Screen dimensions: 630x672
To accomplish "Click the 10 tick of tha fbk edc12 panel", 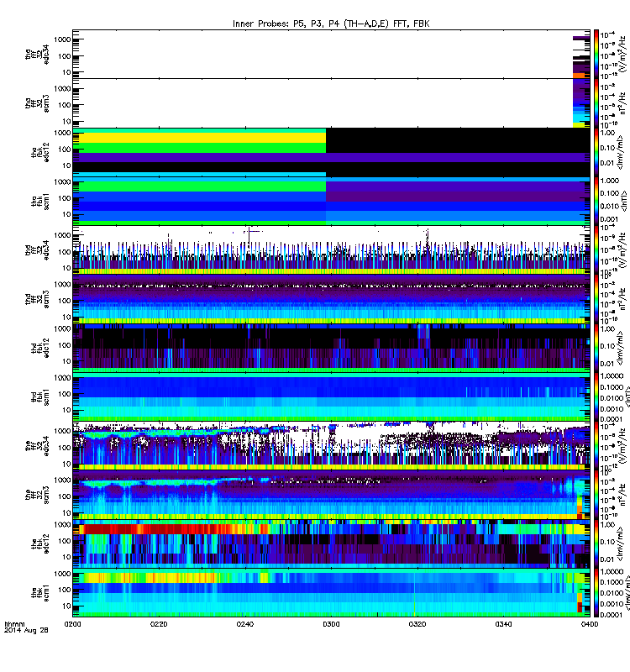I will 66,165.
